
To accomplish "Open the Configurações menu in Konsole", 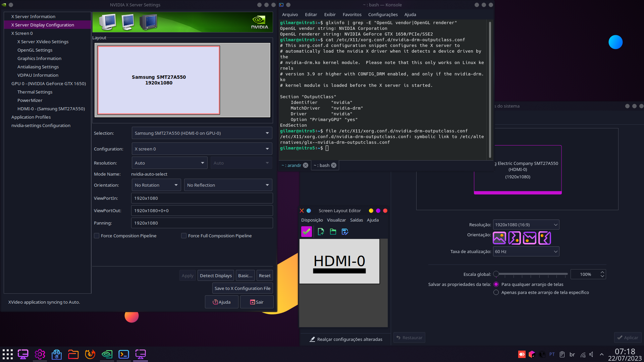I will pyautogui.click(x=383, y=14).
